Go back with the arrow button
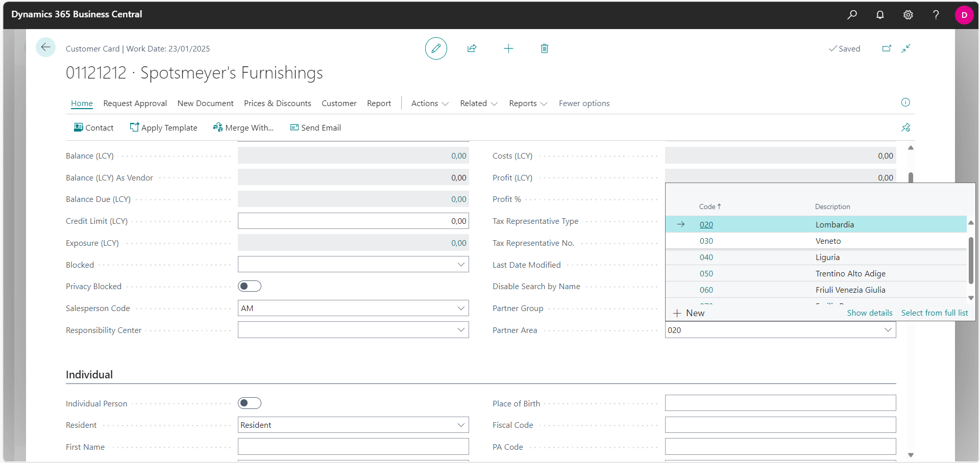This screenshot has width=980, height=463. coord(45,47)
